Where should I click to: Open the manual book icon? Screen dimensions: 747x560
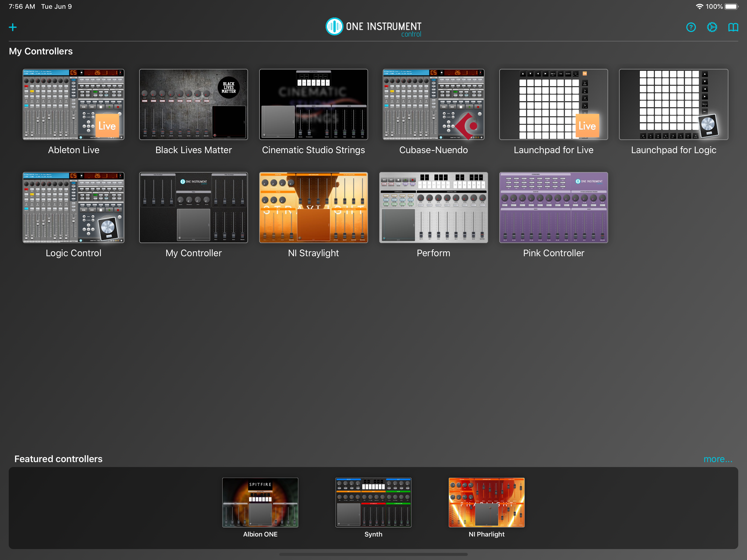[733, 27]
